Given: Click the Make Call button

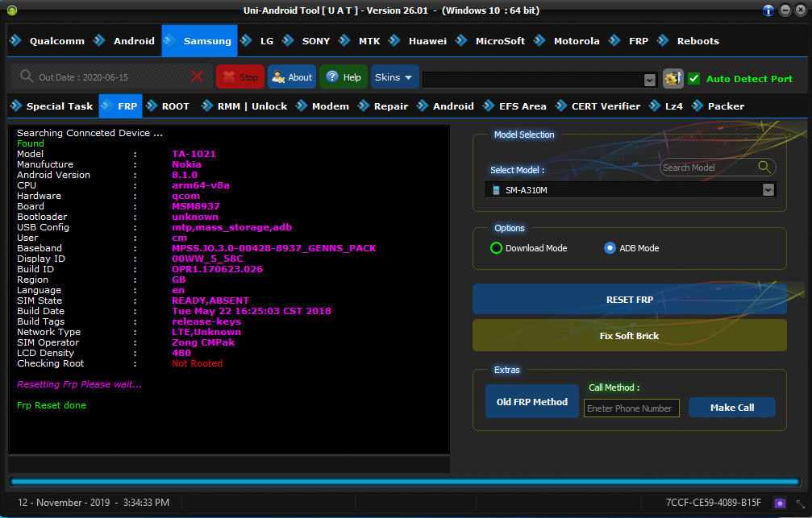Looking at the screenshot, I should tap(731, 408).
